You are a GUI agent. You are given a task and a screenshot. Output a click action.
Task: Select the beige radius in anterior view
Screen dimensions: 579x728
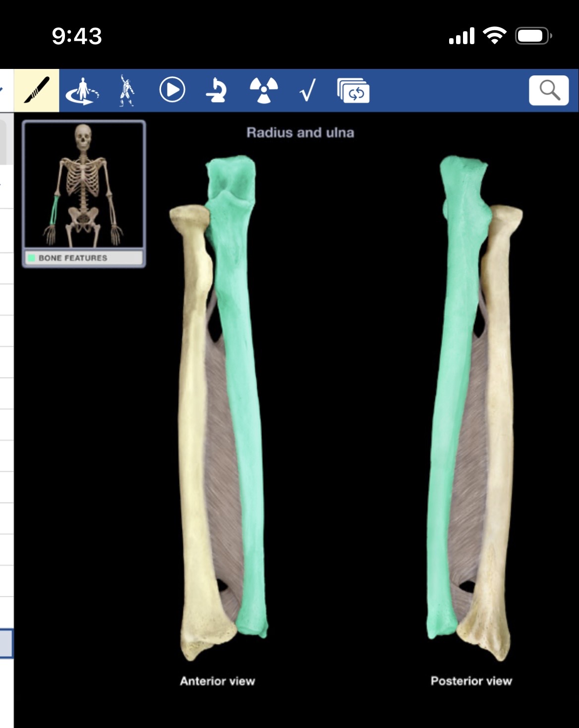coord(193,431)
